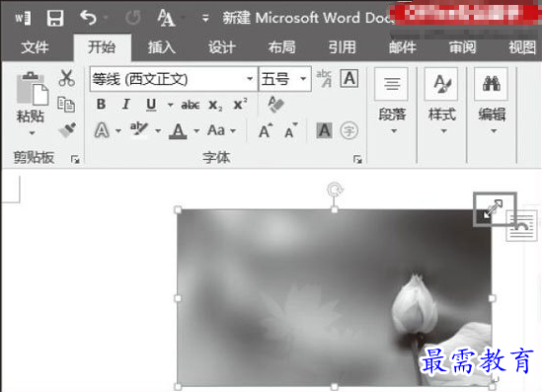Click the Save icon in quick access toolbar
Viewport: 542px width, 392px height.
55,18
